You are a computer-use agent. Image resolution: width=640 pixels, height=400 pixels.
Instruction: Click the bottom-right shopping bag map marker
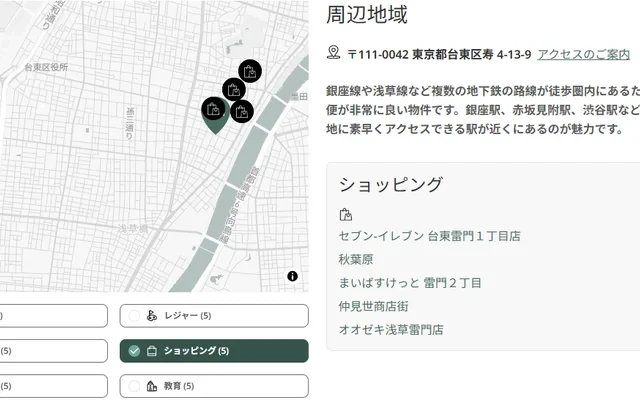(x=242, y=112)
